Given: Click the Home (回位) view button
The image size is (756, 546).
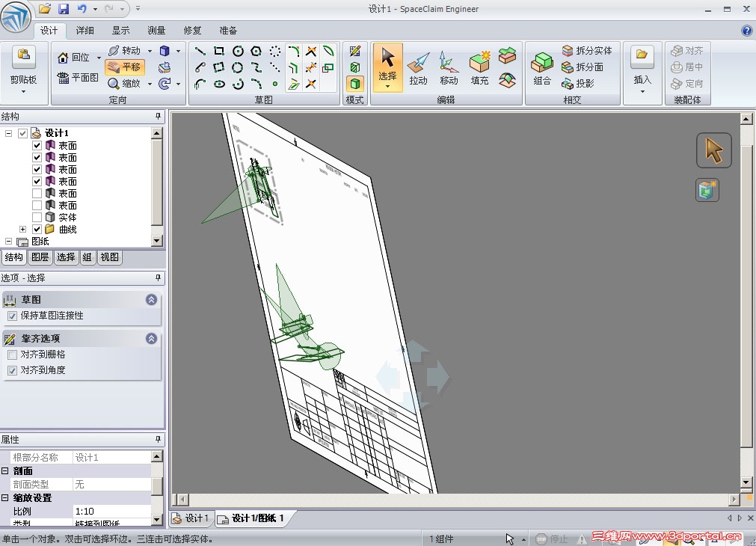Looking at the screenshot, I should pos(74,58).
